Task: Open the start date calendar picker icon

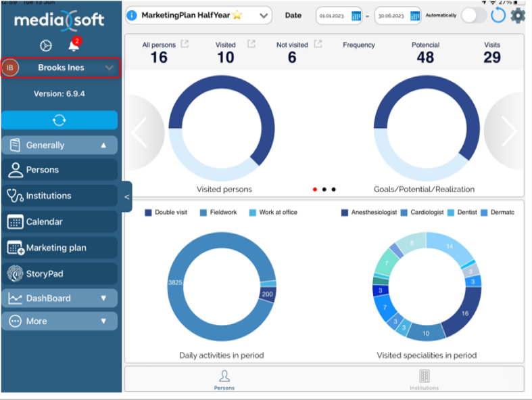Action: tap(356, 16)
